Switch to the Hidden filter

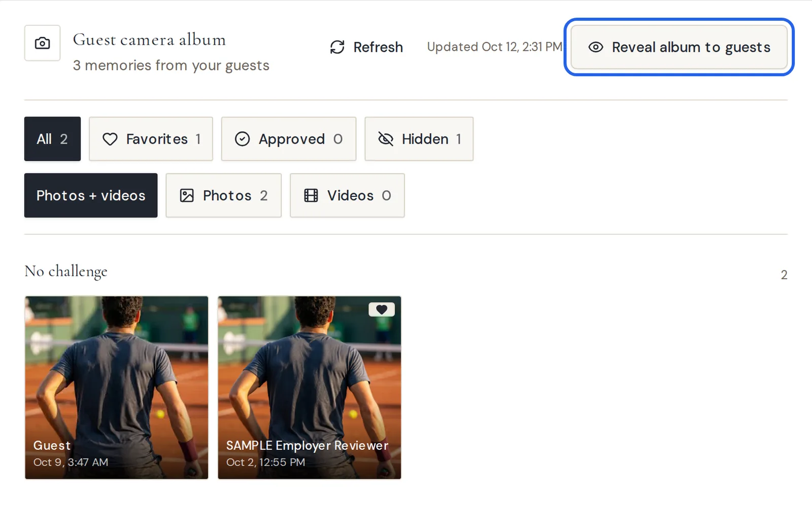pos(419,139)
